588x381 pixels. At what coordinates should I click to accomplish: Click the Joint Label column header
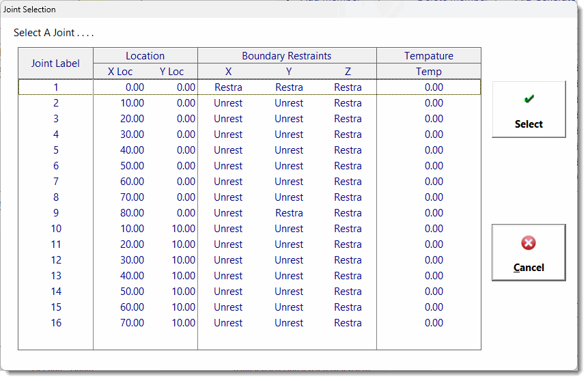(x=55, y=63)
